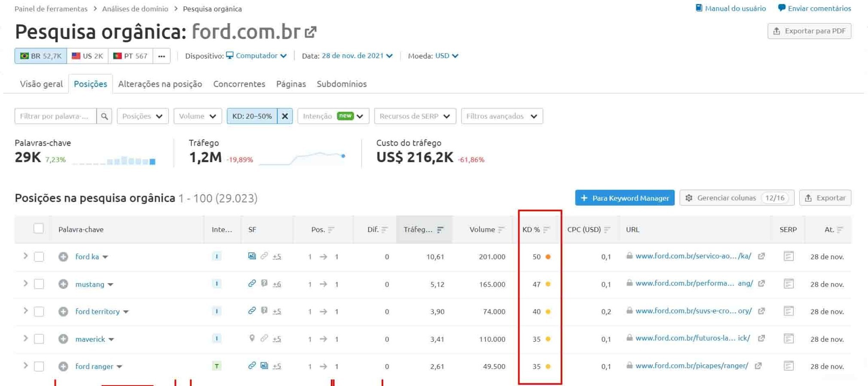Click Enviar comentários link

(x=814, y=8)
